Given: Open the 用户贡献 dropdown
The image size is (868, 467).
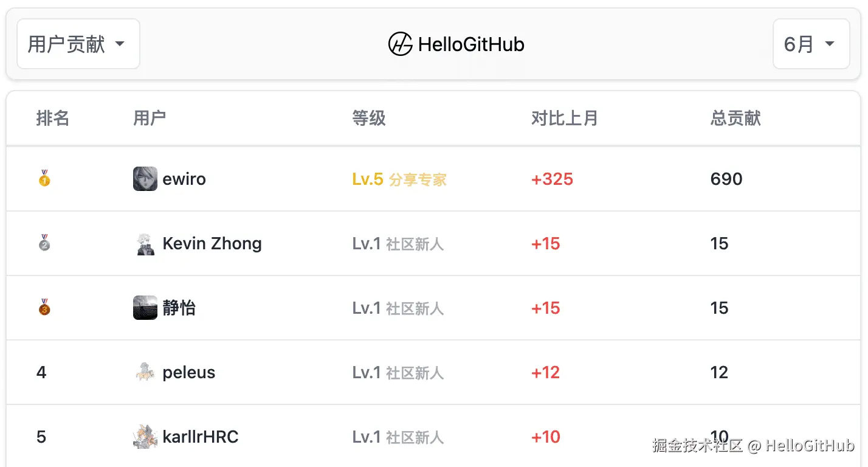Looking at the screenshot, I should (x=78, y=44).
